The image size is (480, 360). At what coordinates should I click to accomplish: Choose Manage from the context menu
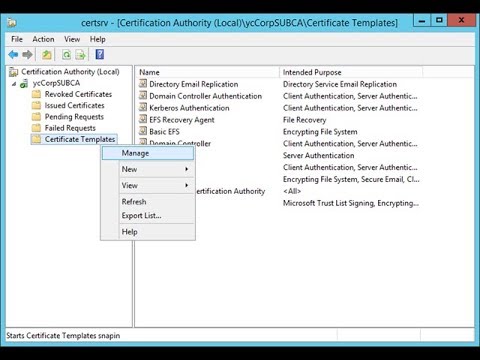click(x=148, y=153)
